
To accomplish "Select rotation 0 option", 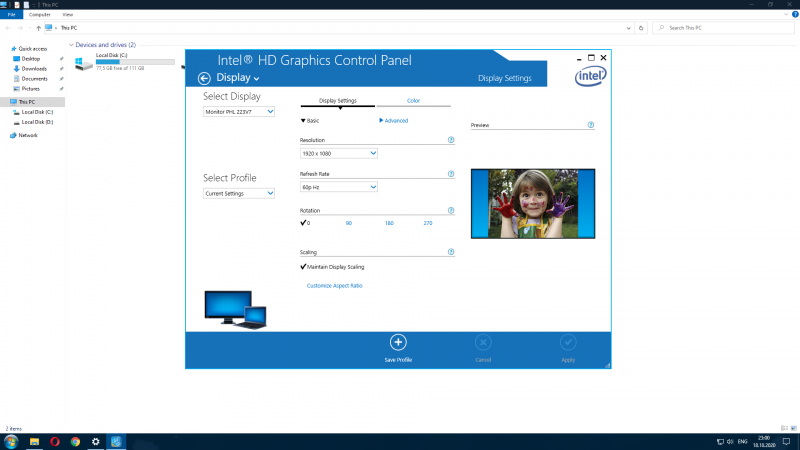I will [305, 223].
